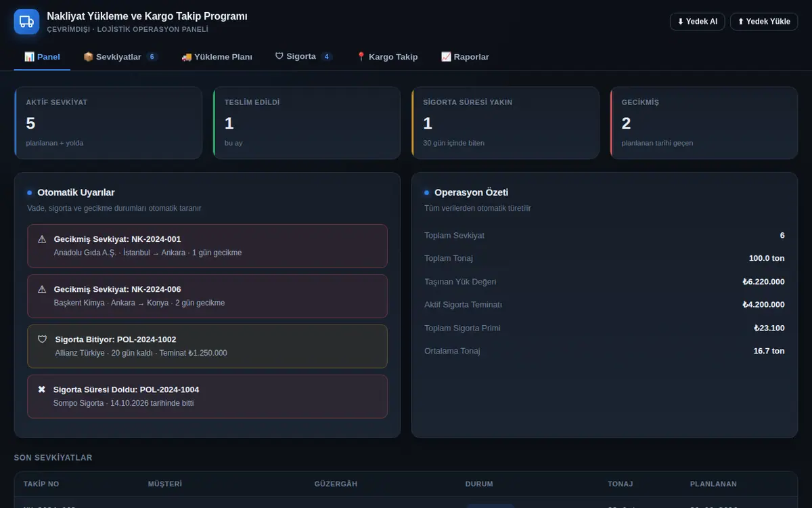Click the 'Otomatik Uyarılar' panel heading

(76, 193)
